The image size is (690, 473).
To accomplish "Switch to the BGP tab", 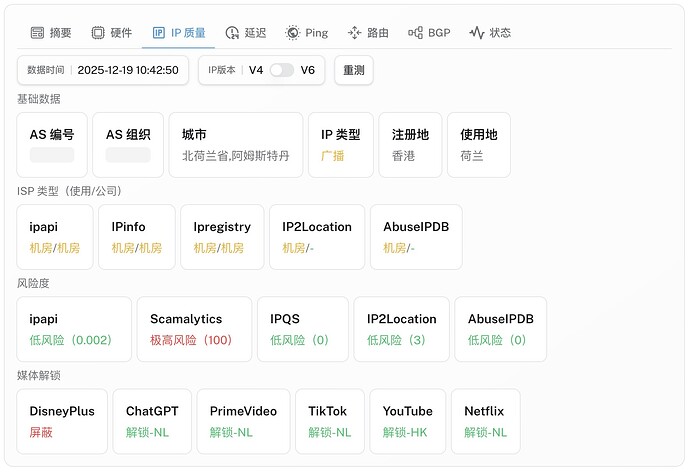I will [x=429, y=33].
